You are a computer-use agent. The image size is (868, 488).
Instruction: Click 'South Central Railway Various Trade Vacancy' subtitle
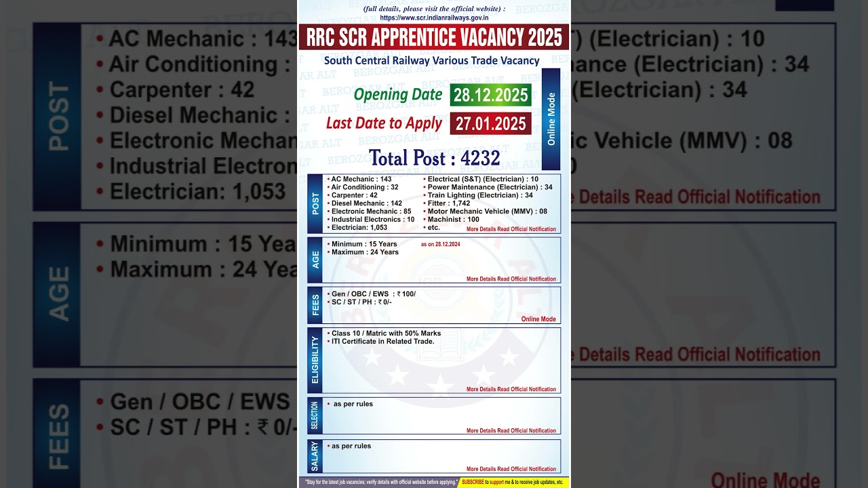(431, 60)
